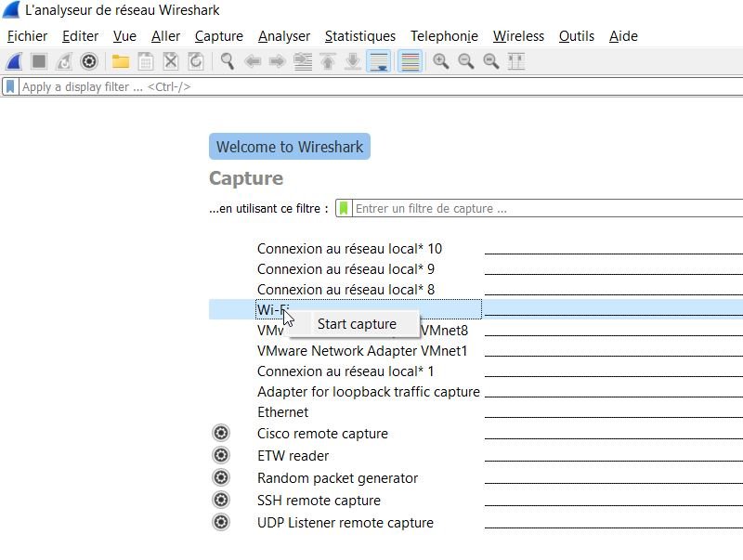Viewport: 743px width, 560px height.
Task: Configure Random packet generator gear icon
Action: (221, 477)
